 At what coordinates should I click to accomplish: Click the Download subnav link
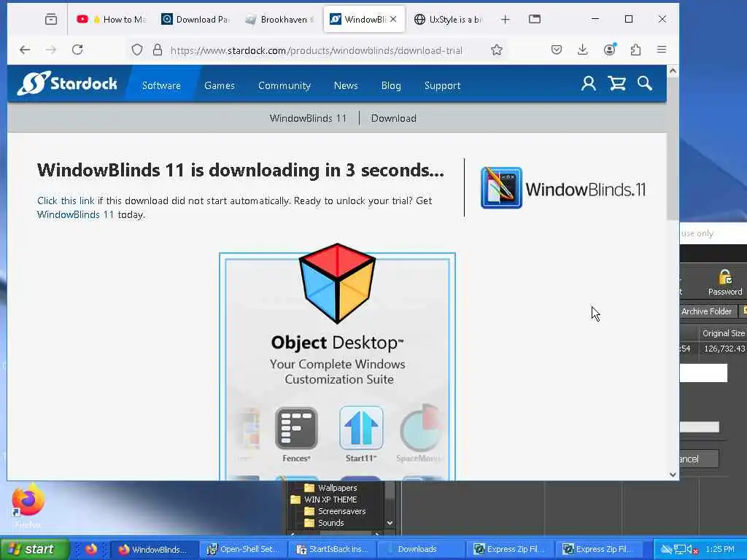click(x=393, y=118)
